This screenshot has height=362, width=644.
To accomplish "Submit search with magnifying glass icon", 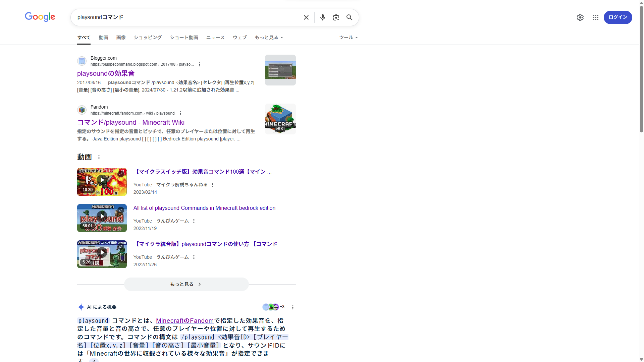I will [x=350, y=17].
